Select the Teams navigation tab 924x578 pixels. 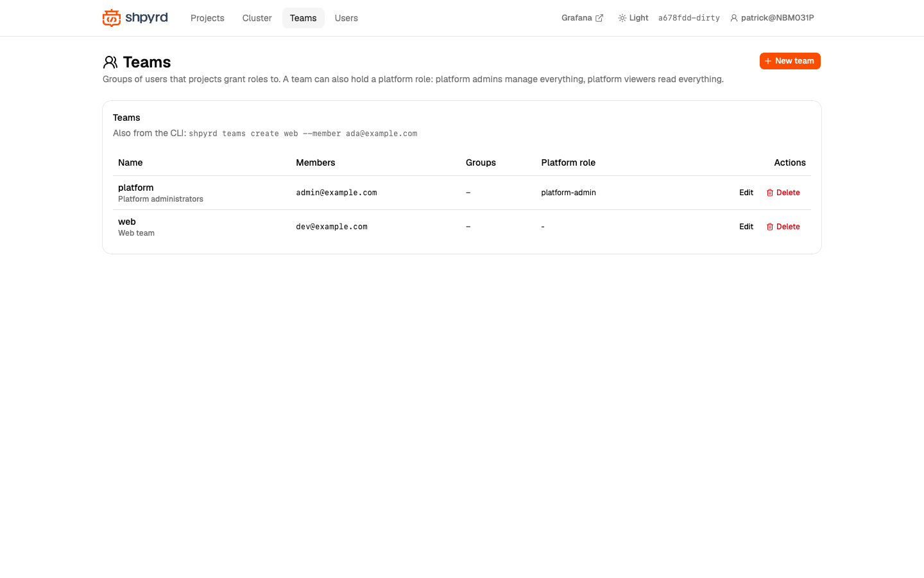tap(303, 18)
